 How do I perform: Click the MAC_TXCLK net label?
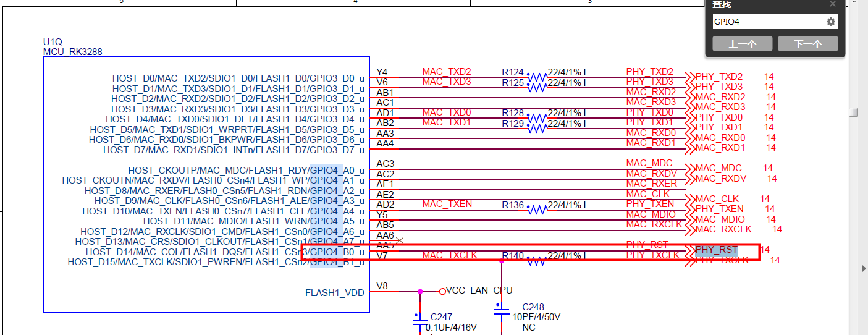pyautogui.click(x=450, y=255)
